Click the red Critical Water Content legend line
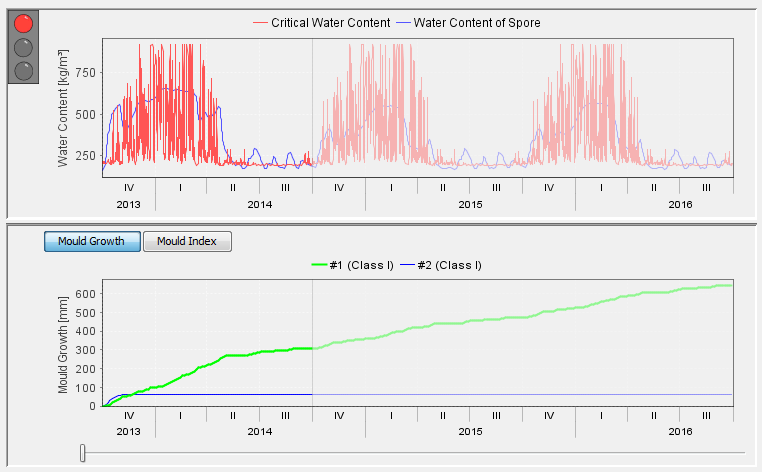This screenshot has width=762, height=472. coord(261,23)
